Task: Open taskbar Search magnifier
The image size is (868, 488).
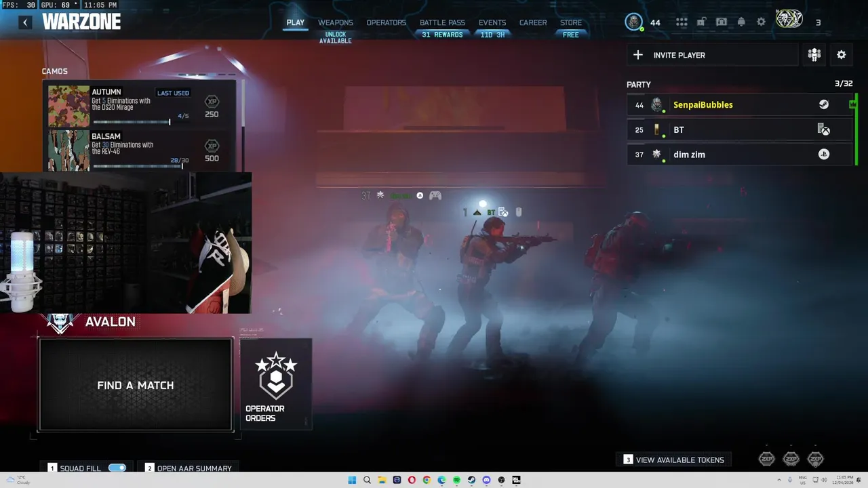Action: tap(367, 480)
